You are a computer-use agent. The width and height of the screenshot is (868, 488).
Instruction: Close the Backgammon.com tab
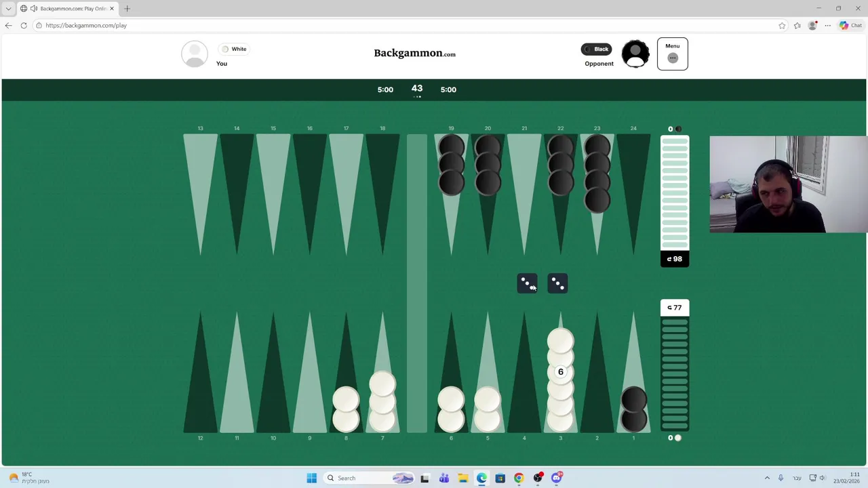click(112, 9)
